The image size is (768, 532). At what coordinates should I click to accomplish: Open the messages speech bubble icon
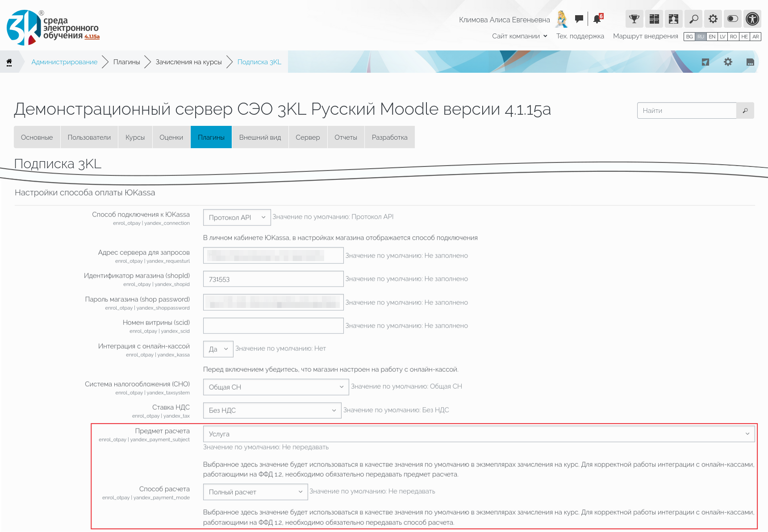(579, 19)
